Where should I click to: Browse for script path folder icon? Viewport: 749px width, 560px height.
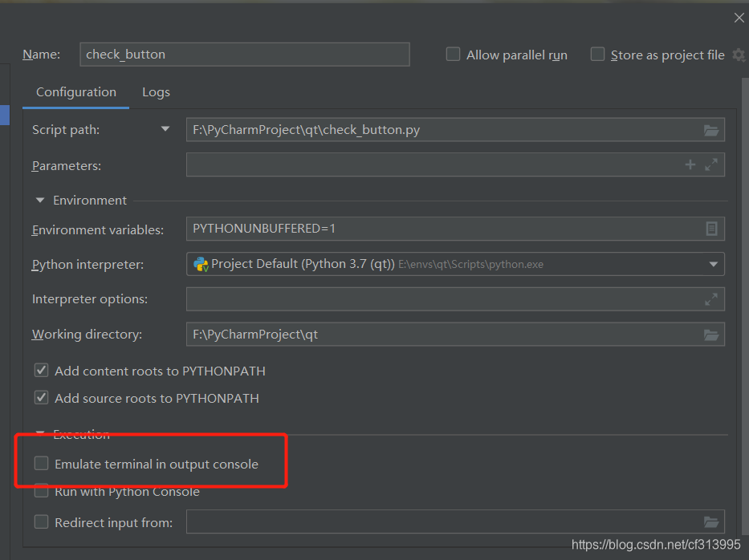pos(710,130)
